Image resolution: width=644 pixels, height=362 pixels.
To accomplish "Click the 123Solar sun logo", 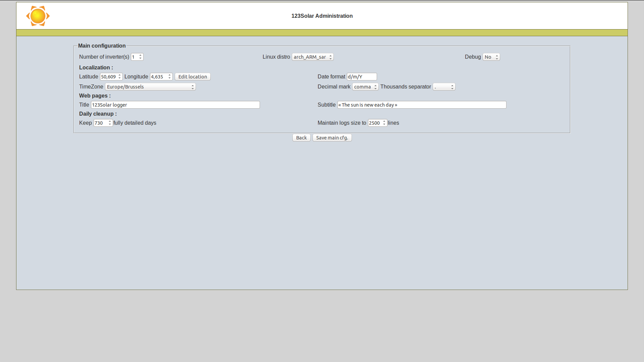I will point(38,16).
